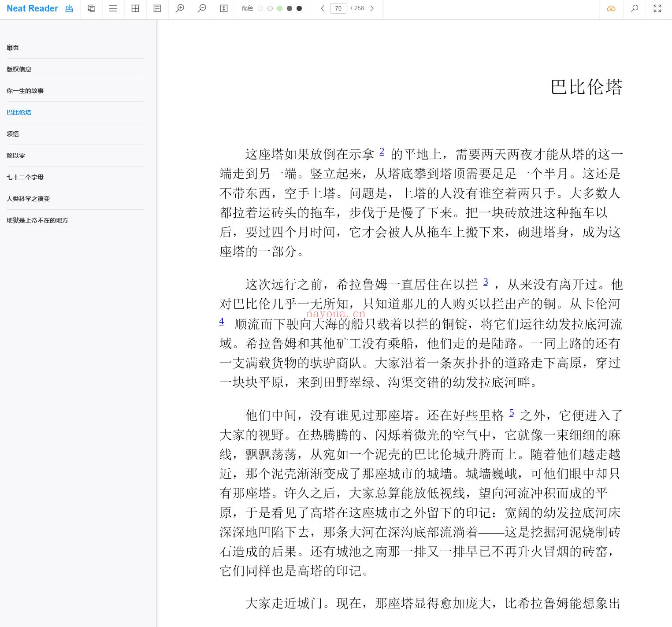672x627 pixels.
Task: Toggle vertical scroll mode icon
Action: coord(224,8)
